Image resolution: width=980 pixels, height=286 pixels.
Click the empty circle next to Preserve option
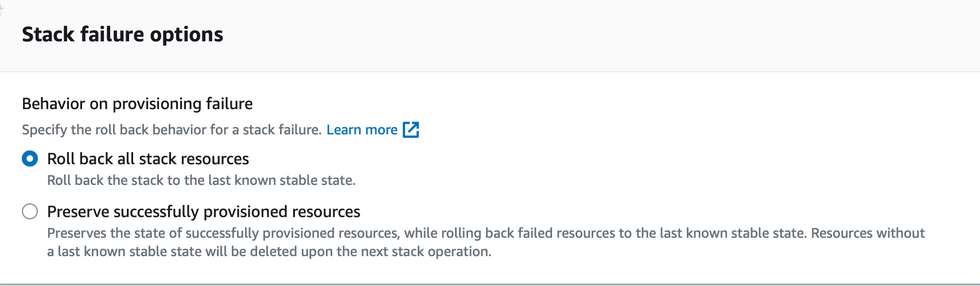pyautogui.click(x=30, y=211)
